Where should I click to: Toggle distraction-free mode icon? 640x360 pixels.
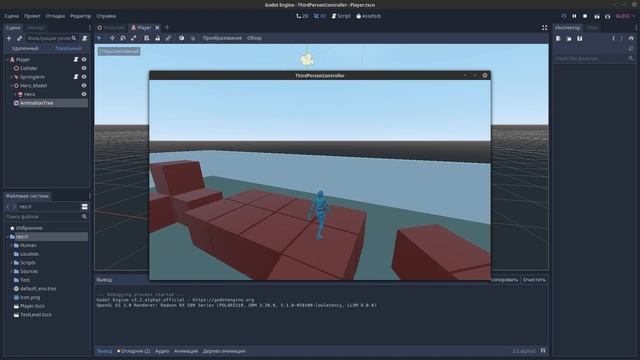click(x=544, y=28)
